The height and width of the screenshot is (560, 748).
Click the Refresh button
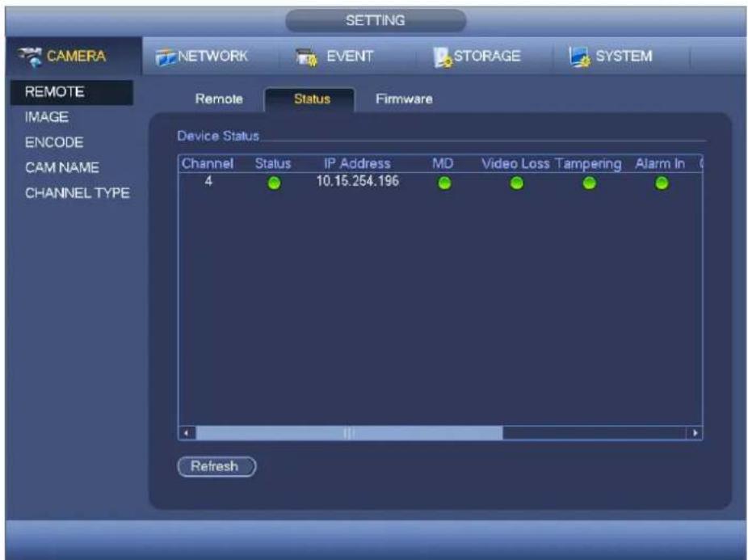click(216, 466)
